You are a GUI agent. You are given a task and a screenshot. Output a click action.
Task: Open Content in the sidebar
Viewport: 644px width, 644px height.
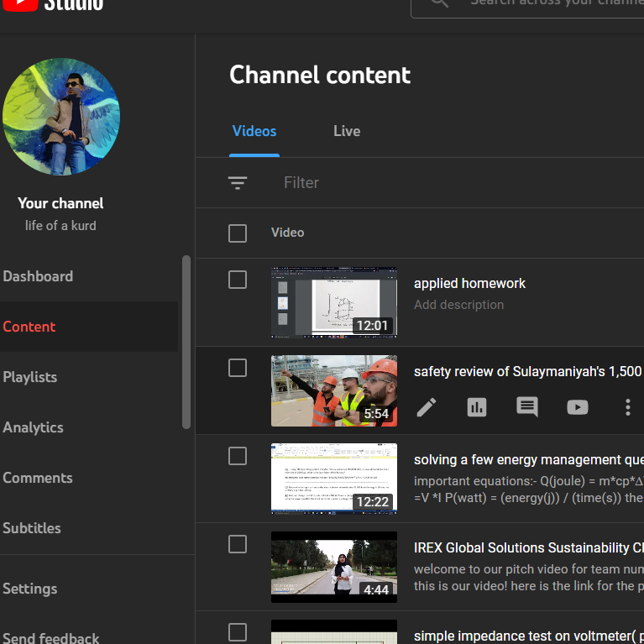tap(89, 327)
